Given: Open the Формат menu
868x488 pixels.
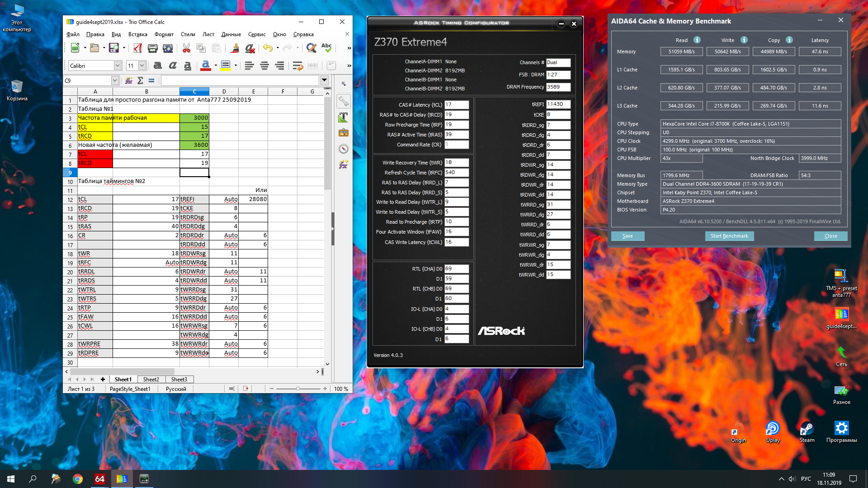Looking at the screenshot, I should [164, 34].
